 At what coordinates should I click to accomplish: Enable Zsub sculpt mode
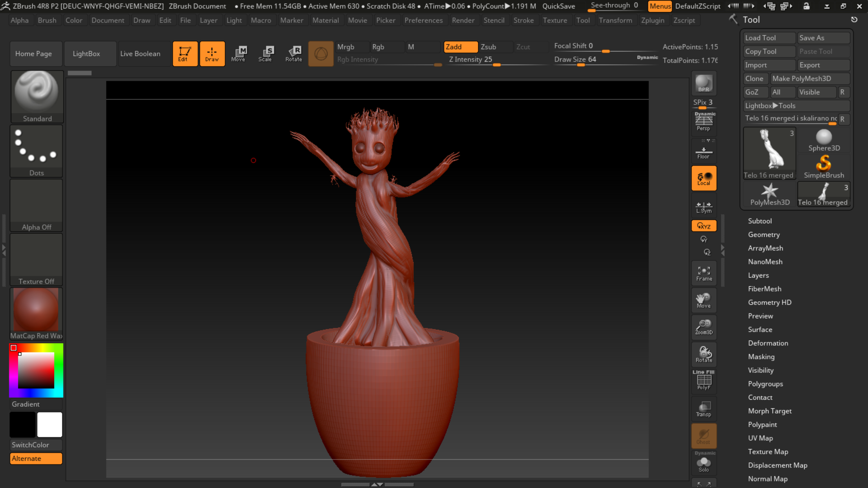(495, 47)
